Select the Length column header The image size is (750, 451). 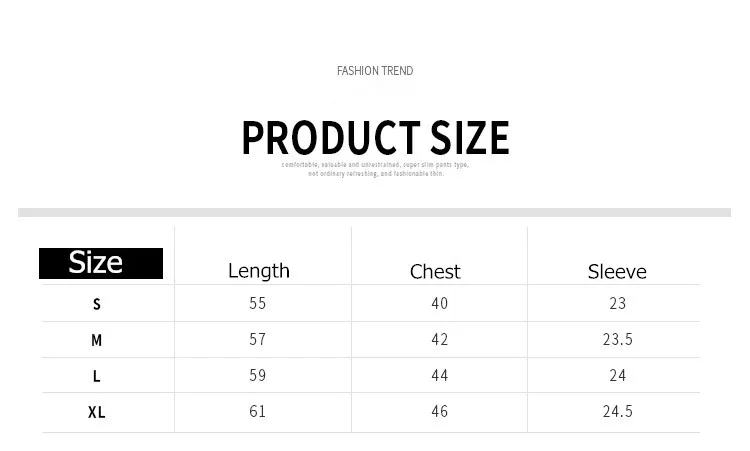click(259, 271)
